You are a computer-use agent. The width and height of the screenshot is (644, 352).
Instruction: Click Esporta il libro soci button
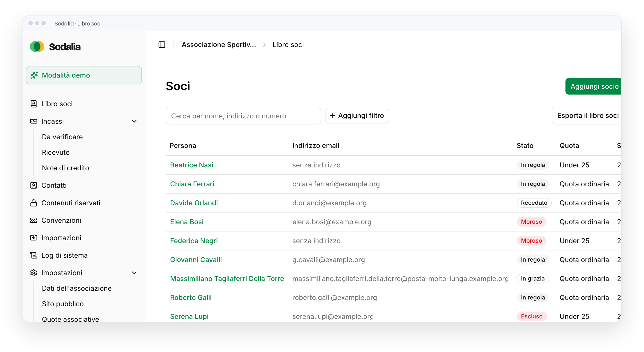(x=587, y=115)
